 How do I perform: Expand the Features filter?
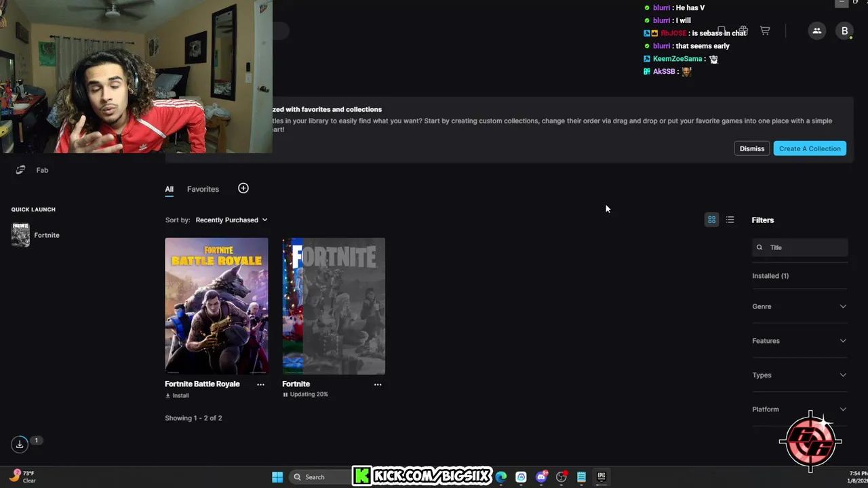[x=800, y=341]
